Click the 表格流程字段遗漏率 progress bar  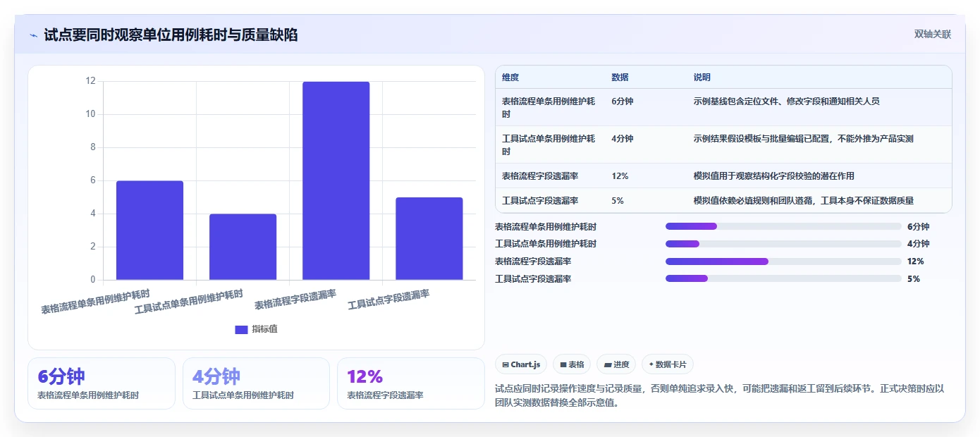(x=783, y=261)
